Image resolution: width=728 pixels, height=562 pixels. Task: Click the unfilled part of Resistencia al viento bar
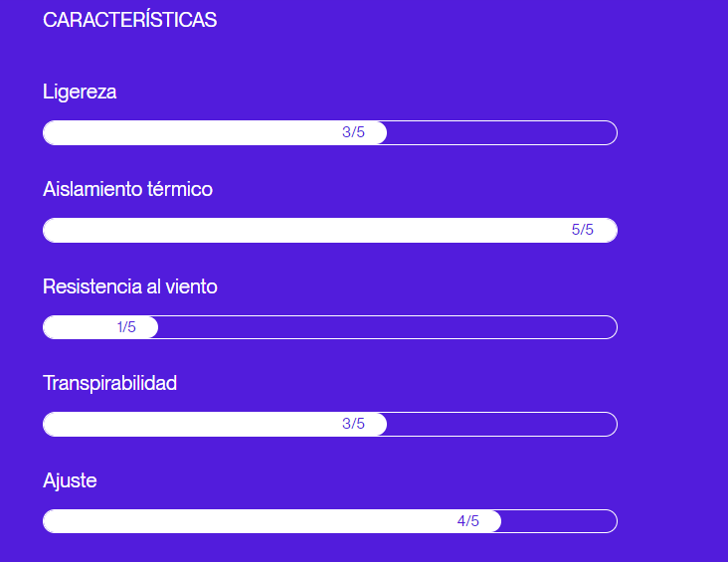click(388, 327)
